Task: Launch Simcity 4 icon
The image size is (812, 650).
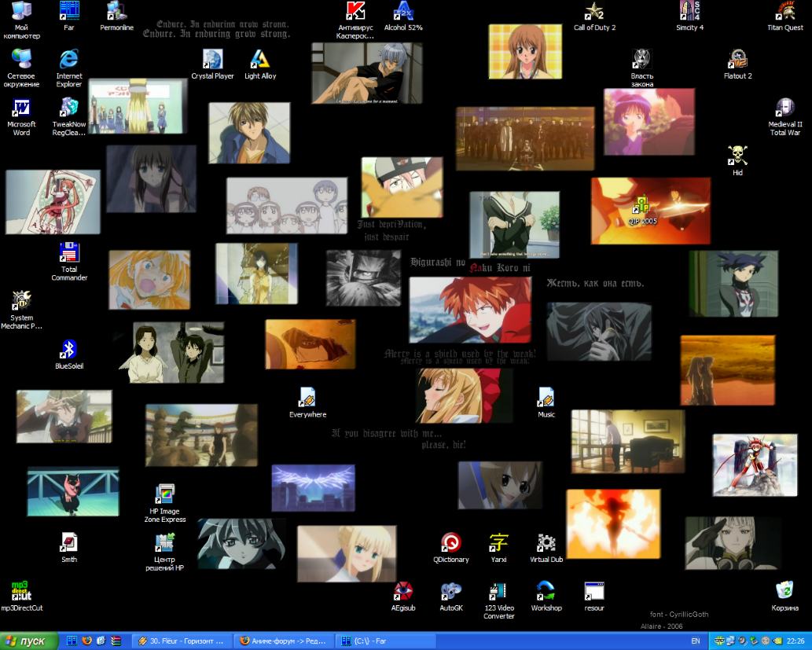Action: 690,17
